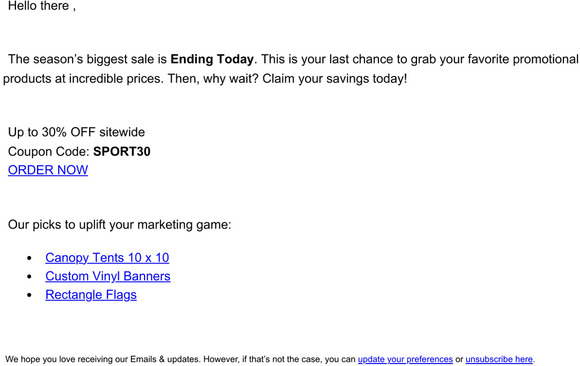Screen dimensions: 580x366
Task: Click the Up to 30% OFF sitewide line
Action: pyautogui.click(x=77, y=132)
